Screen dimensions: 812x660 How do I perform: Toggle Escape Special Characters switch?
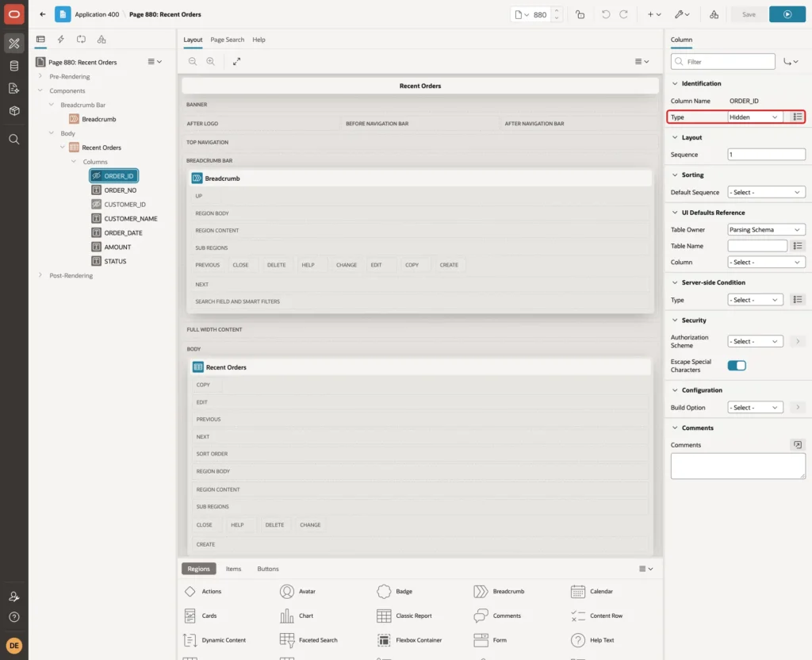click(737, 366)
